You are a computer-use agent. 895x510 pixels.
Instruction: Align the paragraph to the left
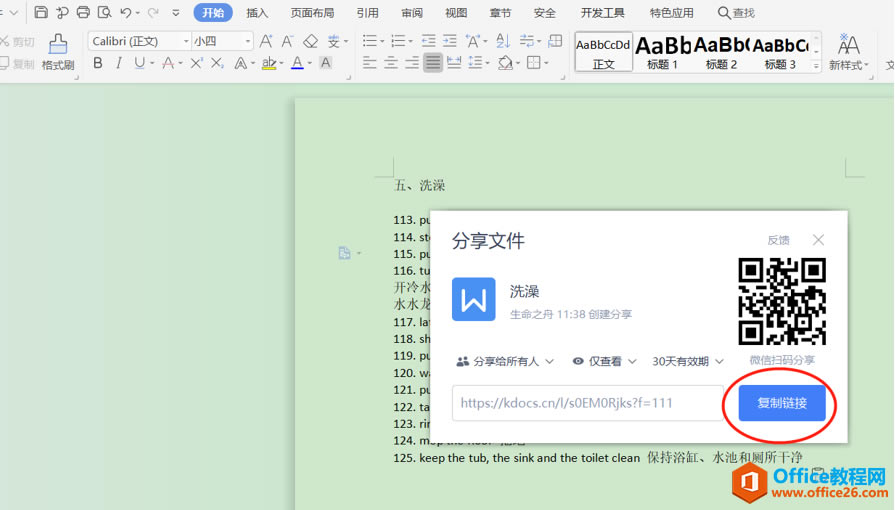click(x=369, y=63)
